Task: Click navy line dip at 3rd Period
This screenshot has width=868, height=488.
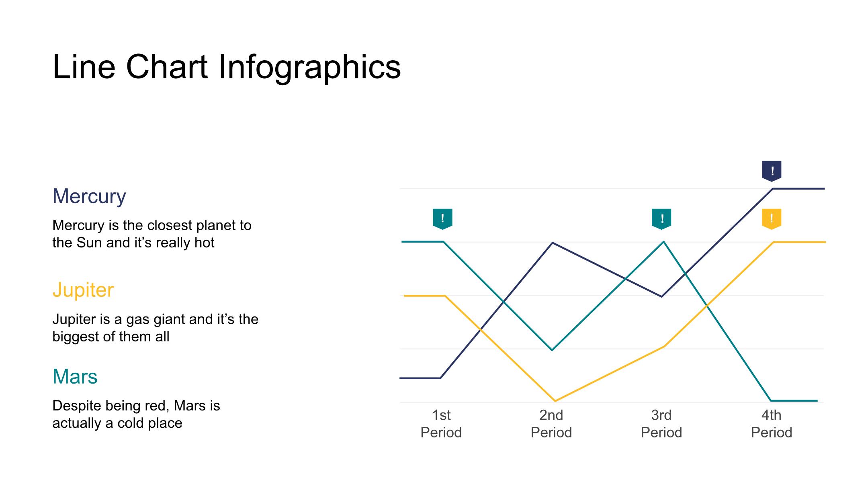Action: (x=661, y=296)
